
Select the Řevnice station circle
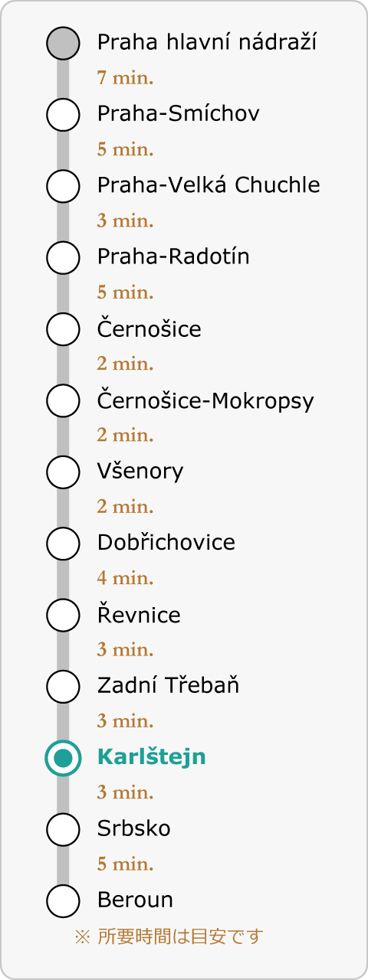point(63,615)
